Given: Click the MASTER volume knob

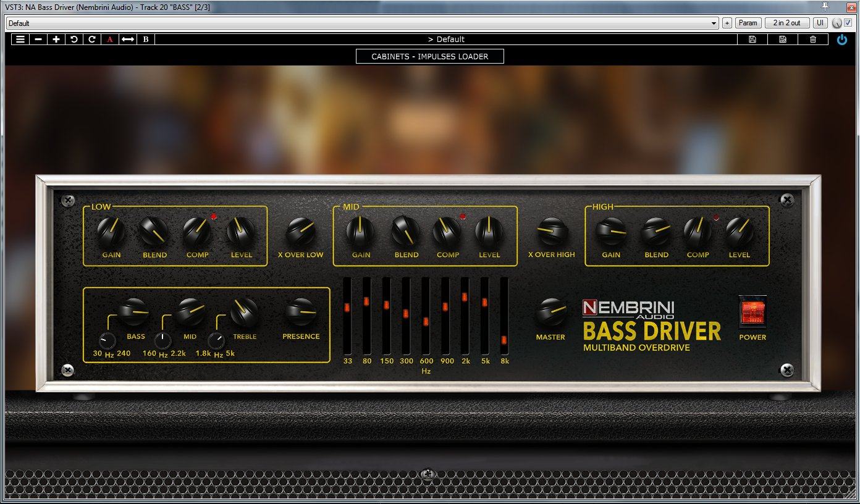Looking at the screenshot, I should point(550,312).
